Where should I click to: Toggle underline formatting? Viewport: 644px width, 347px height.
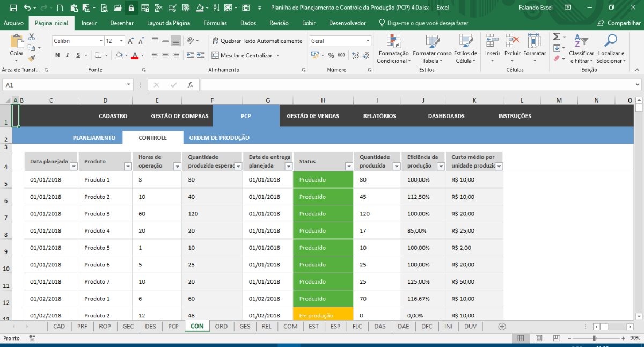(x=78, y=55)
